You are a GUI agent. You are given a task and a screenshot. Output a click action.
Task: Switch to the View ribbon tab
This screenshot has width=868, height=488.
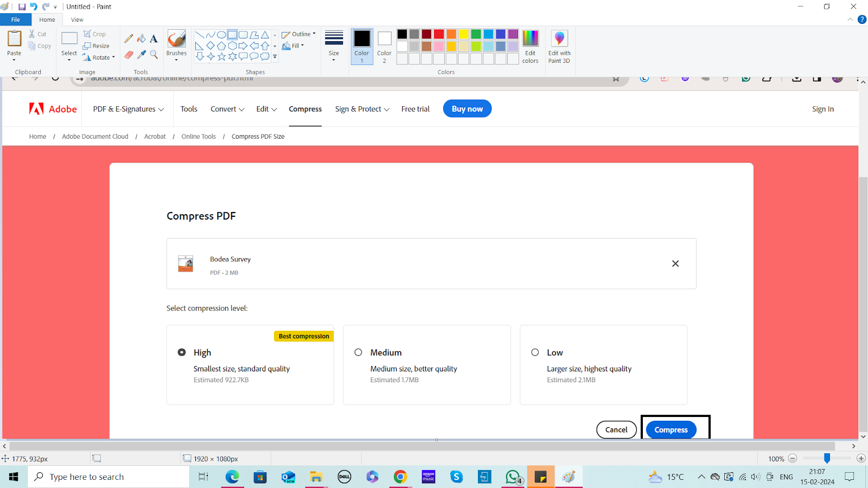pyautogui.click(x=77, y=20)
